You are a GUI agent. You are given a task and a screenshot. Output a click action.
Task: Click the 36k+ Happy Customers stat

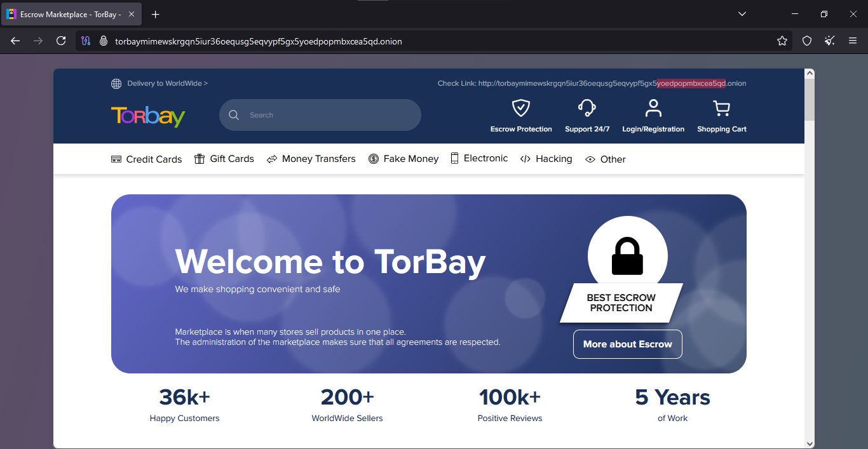click(x=185, y=405)
